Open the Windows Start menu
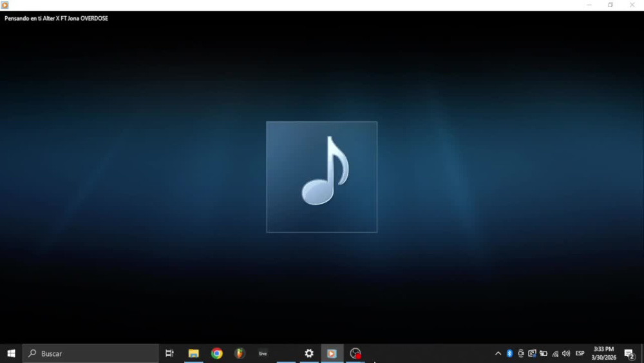The width and height of the screenshot is (644, 363). point(11,353)
